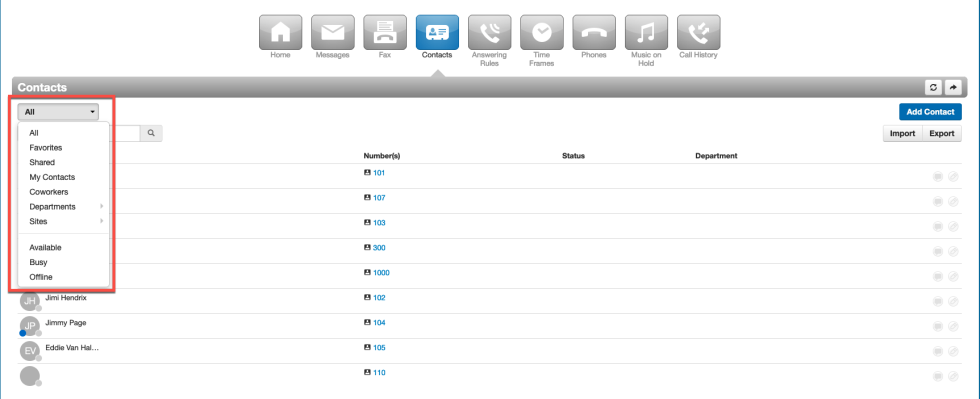Click the chat icon in row 101
This screenshot has height=399, width=980.
(x=938, y=176)
